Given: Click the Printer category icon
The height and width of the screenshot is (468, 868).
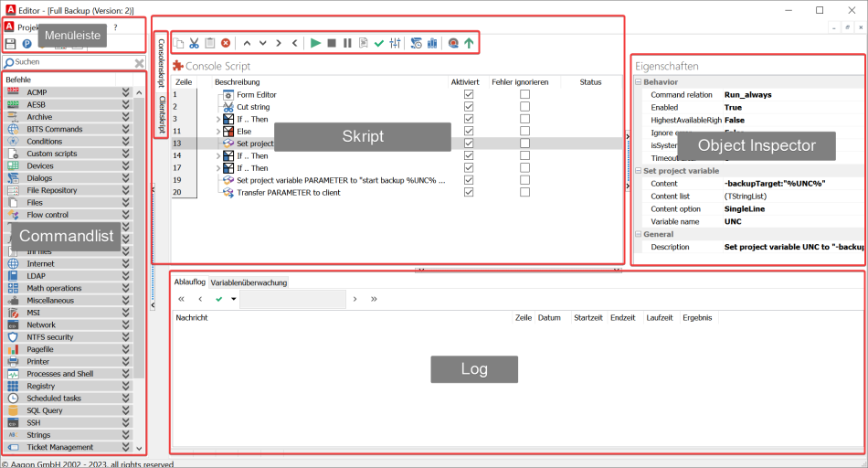Looking at the screenshot, I should (14, 362).
